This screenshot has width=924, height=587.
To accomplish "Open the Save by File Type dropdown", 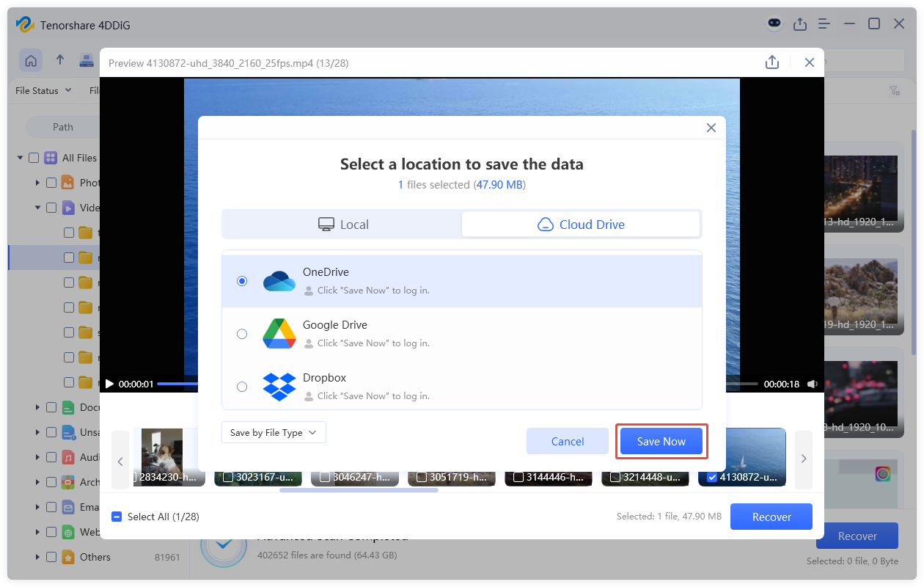I will pos(274,432).
